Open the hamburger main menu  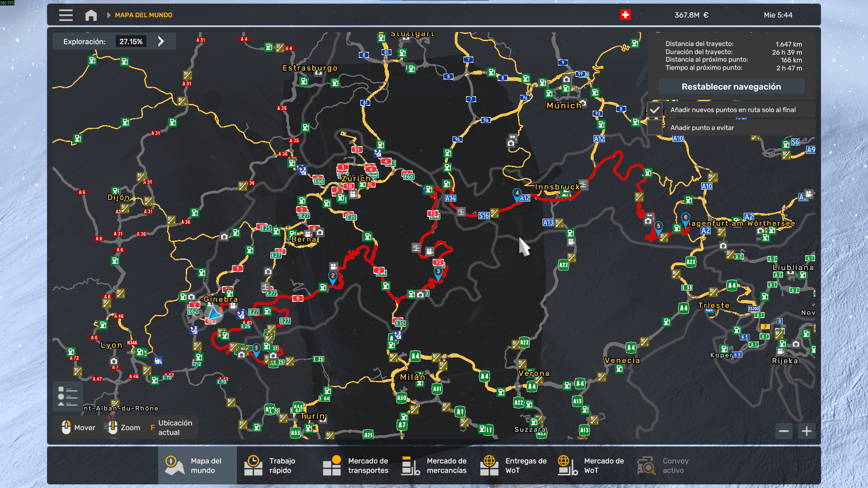tap(66, 15)
